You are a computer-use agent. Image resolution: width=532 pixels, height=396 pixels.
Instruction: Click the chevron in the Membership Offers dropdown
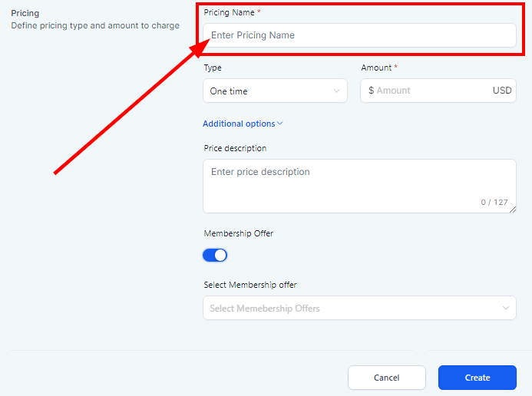click(506, 309)
